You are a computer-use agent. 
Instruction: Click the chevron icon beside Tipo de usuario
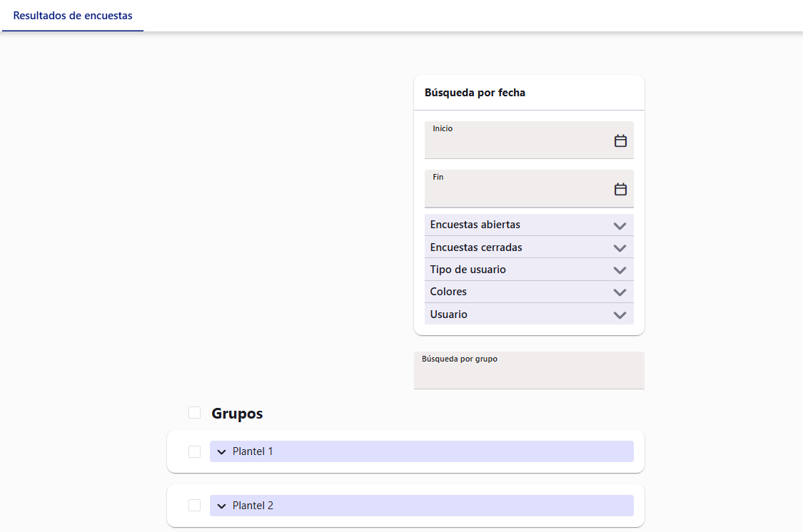(x=620, y=270)
